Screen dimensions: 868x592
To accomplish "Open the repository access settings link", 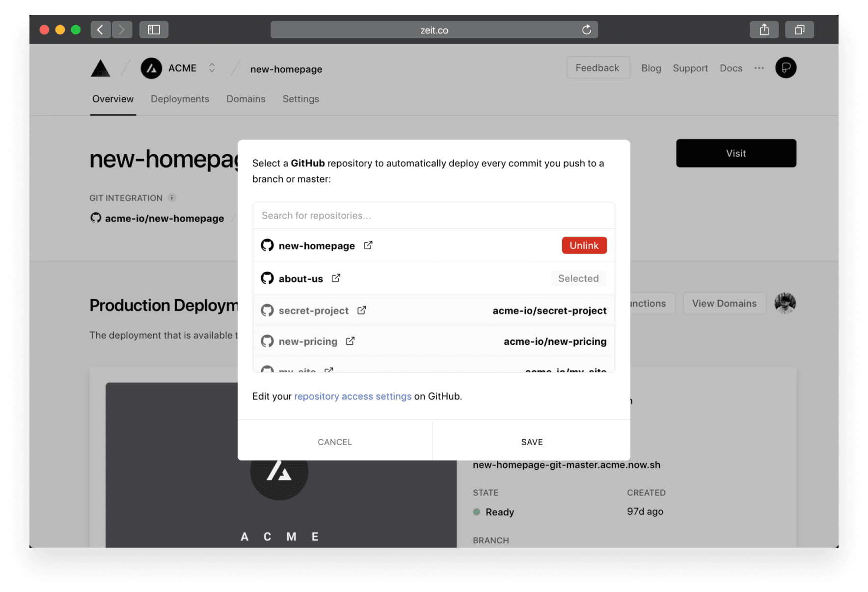I will 353,396.
